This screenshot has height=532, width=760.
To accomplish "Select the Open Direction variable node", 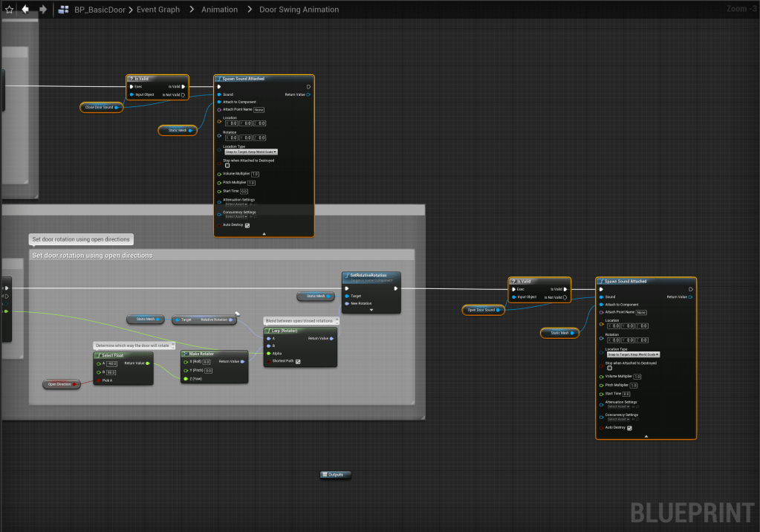I will pyautogui.click(x=60, y=384).
